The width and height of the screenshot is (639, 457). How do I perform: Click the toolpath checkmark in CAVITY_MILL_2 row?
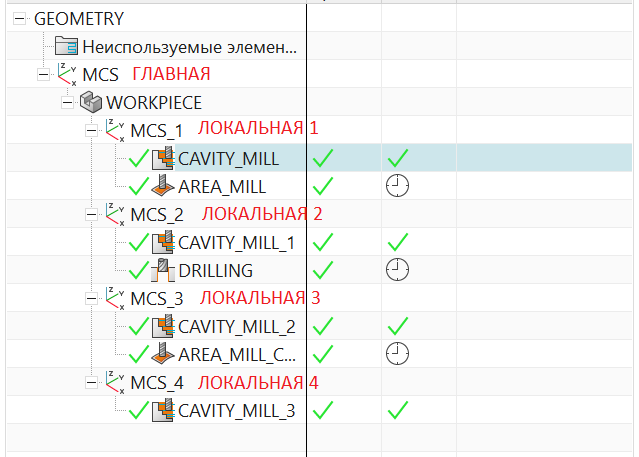coord(322,326)
